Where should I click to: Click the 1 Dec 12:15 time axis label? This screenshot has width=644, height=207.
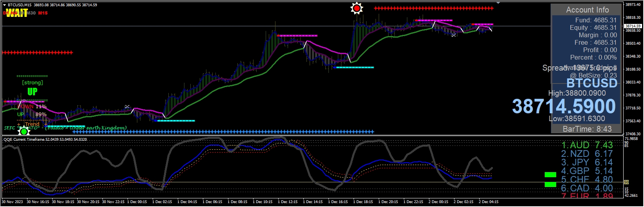pyautogui.click(x=288, y=202)
